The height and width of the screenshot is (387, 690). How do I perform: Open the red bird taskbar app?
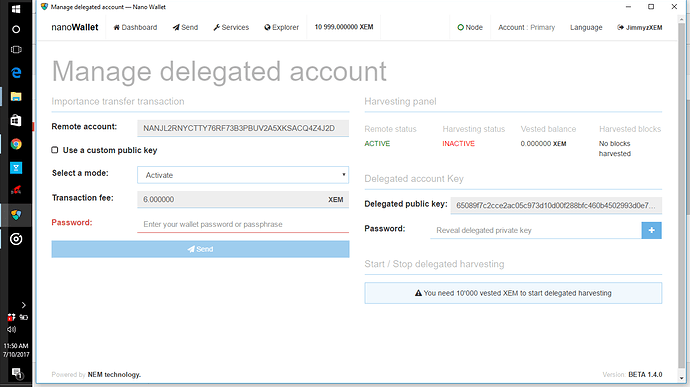(x=16, y=191)
